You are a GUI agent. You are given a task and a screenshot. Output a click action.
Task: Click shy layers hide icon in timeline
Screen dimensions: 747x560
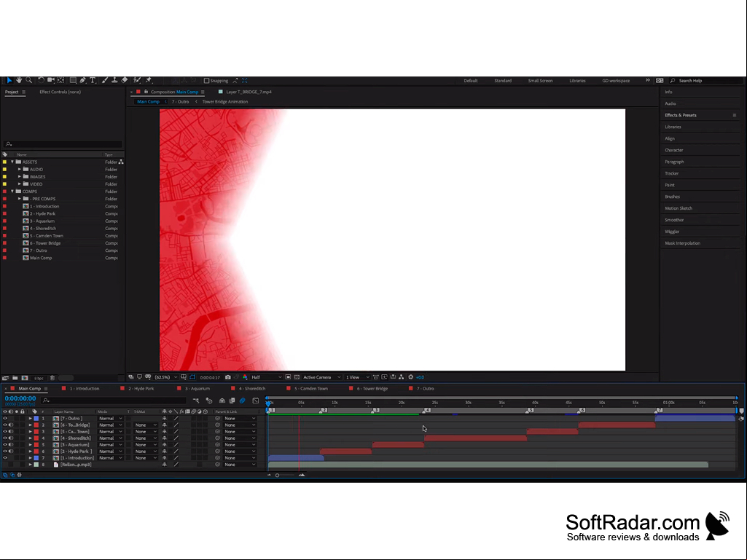(x=222, y=401)
